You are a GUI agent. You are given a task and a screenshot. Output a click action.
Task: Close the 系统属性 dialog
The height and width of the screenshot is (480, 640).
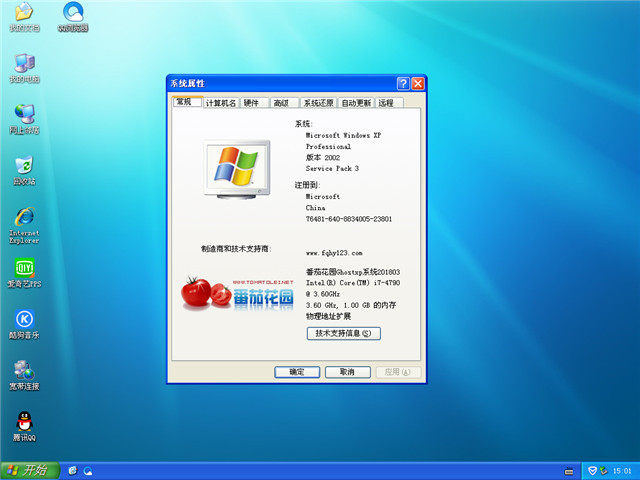(418, 84)
